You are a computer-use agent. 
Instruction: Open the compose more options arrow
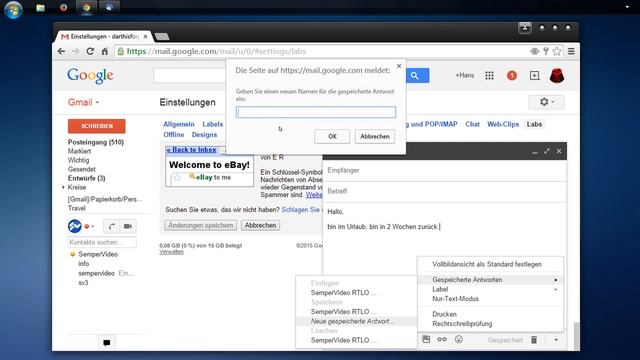[x=556, y=340]
